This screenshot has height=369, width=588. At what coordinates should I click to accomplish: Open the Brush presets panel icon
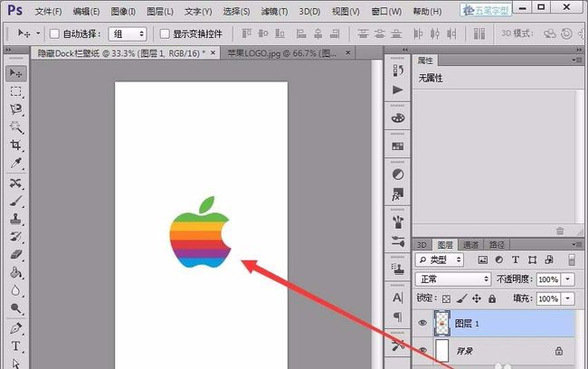[x=397, y=222]
